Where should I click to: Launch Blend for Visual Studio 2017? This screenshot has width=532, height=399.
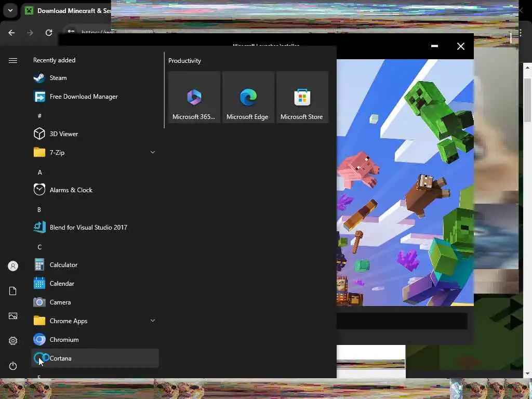pyautogui.click(x=95, y=227)
